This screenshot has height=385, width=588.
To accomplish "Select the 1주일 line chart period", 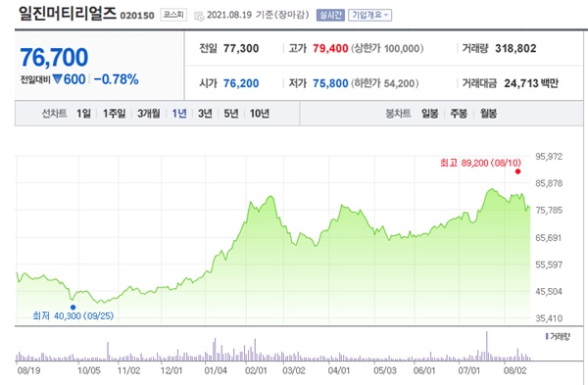I will pyautogui.click(x=115, y=114).
